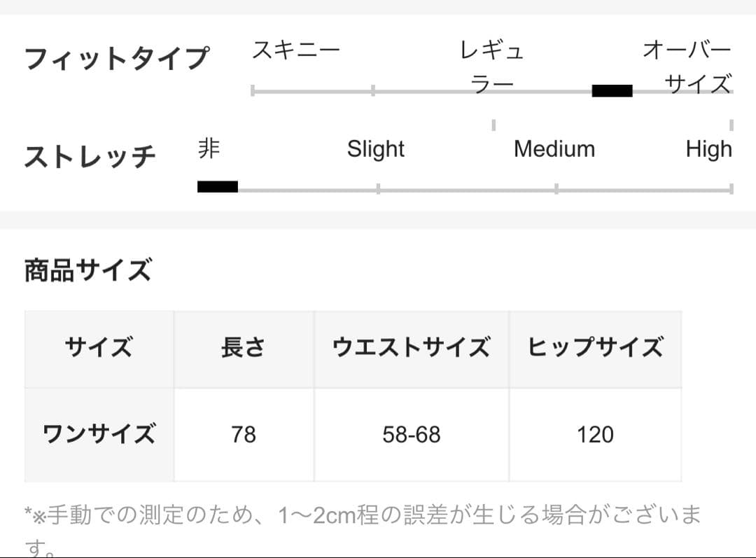Viewport: 756px width, 558px height.
Task: Click the ストレッチ row title
Action: click(x=90, y=156)
